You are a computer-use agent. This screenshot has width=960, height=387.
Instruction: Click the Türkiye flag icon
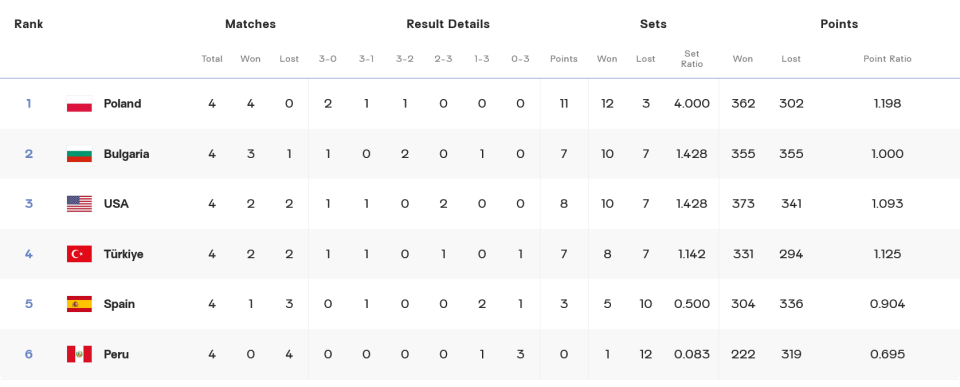coord(79,254)
